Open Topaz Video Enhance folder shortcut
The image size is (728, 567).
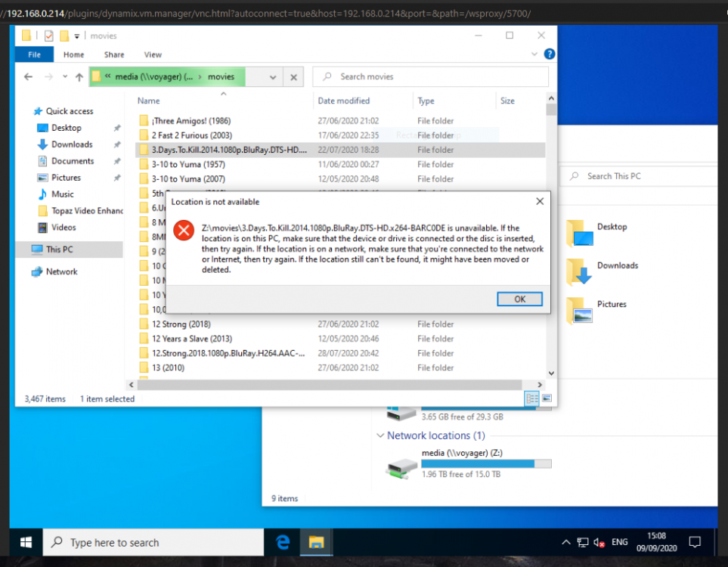87,211
